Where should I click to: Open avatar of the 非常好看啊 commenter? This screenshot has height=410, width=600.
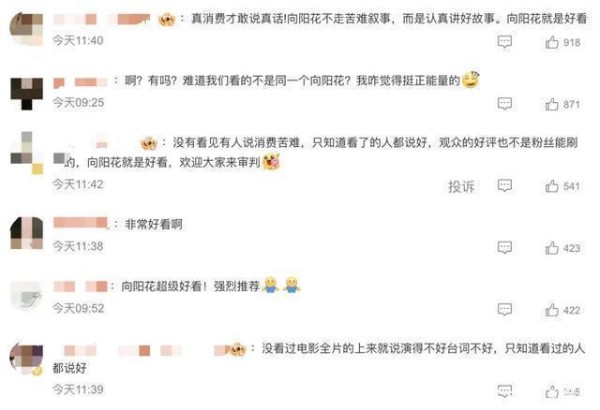(x=26, y=233)
